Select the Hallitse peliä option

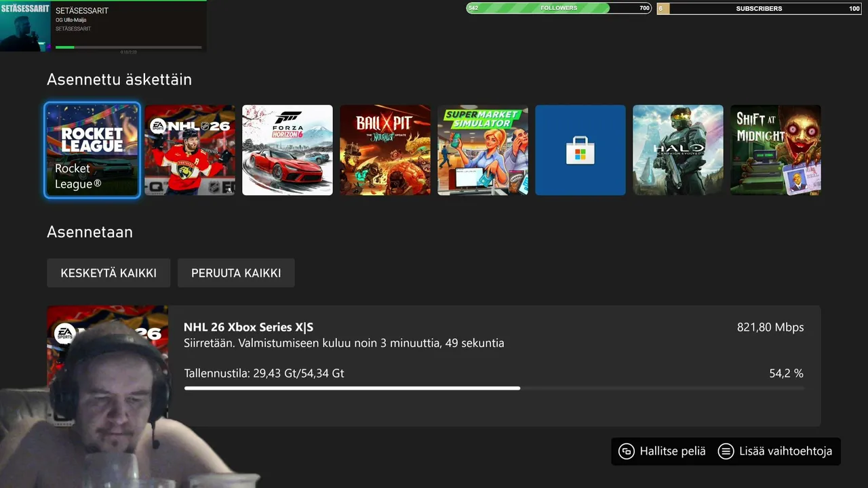662,451
